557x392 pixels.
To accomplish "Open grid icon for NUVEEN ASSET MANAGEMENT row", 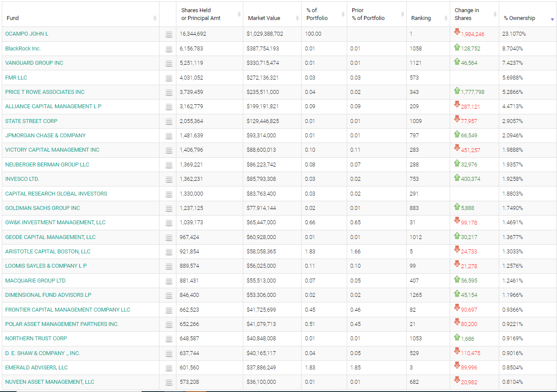I will (169, 382).
